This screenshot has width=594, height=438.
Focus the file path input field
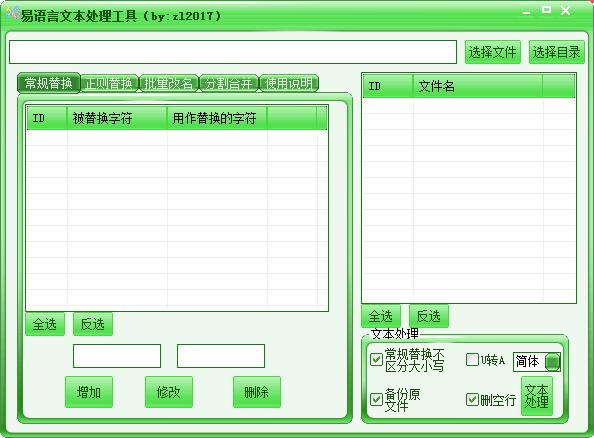pyautogui.click(x=233, y=52)
